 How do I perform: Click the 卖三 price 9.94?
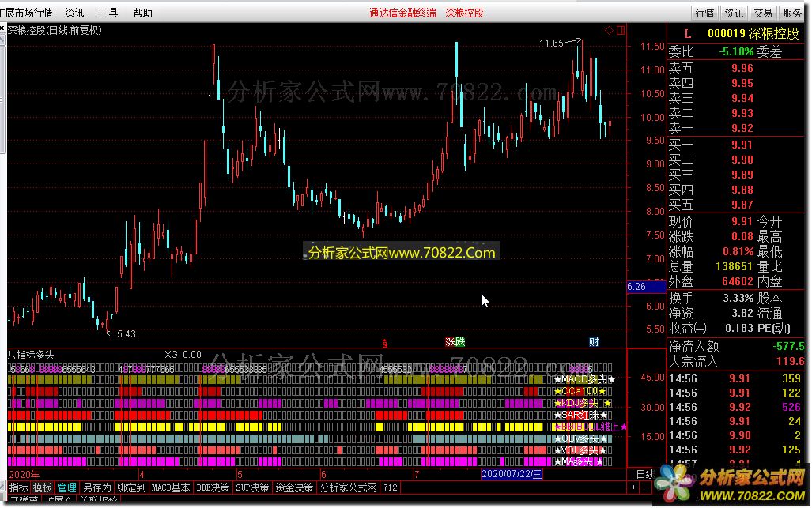click(x=742, y=98)
